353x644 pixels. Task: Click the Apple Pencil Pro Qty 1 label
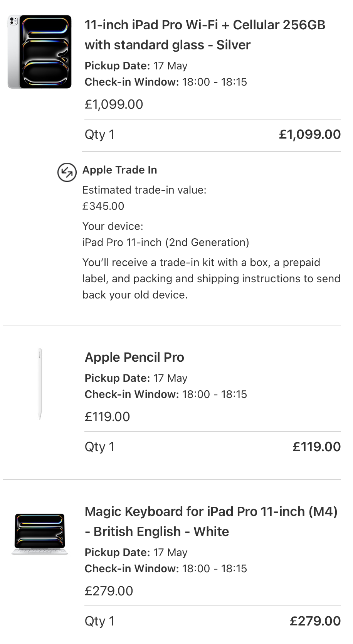(99, 447)
